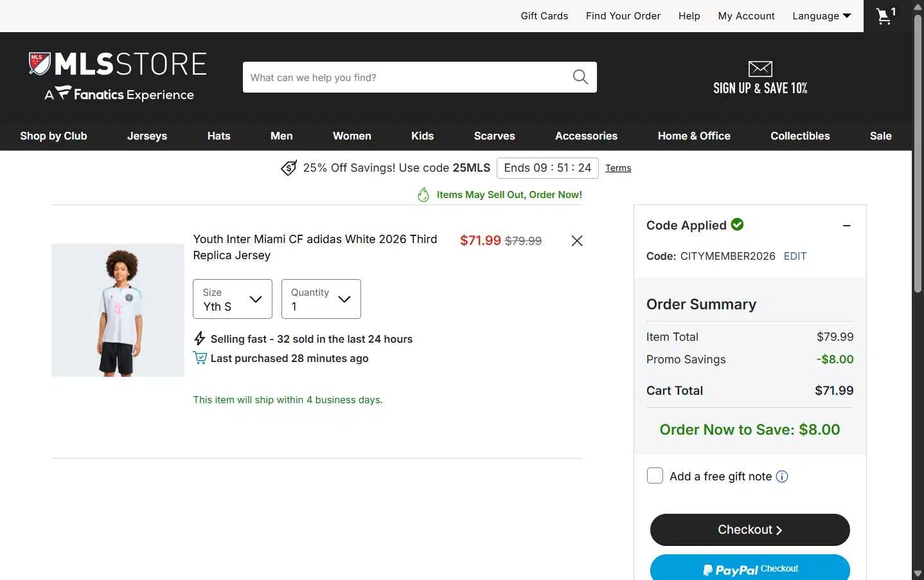
Task: Click the Ends countdown timer box
Action: [547, 168]
